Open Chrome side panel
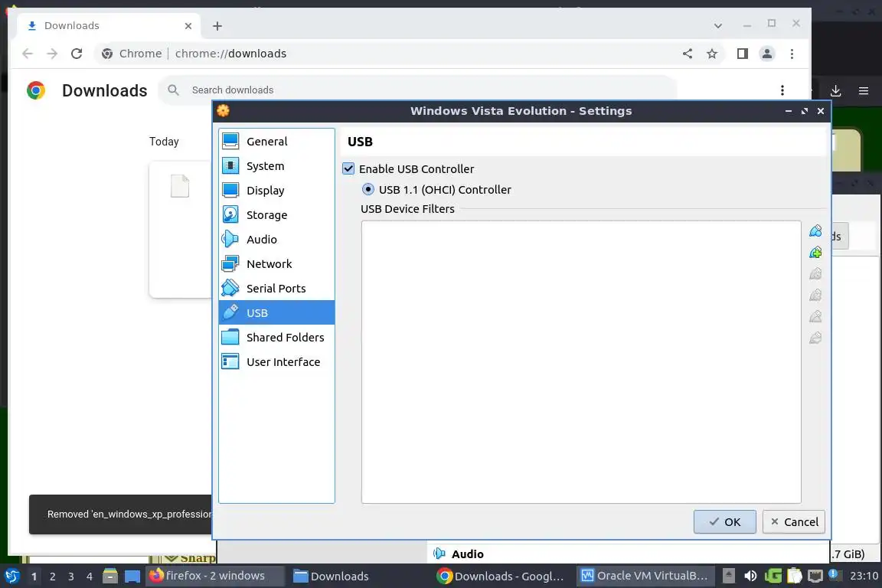882x588 pixels. (x=743, y=54)
